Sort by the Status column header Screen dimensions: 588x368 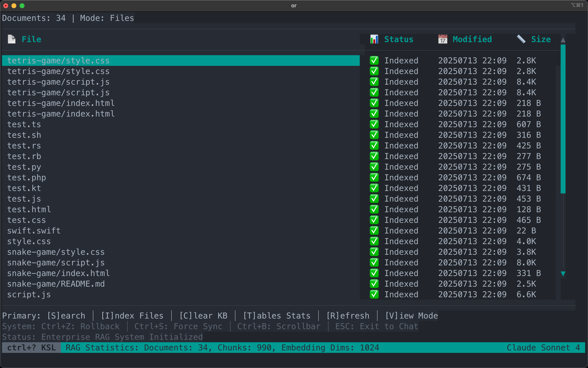point(399,39)
